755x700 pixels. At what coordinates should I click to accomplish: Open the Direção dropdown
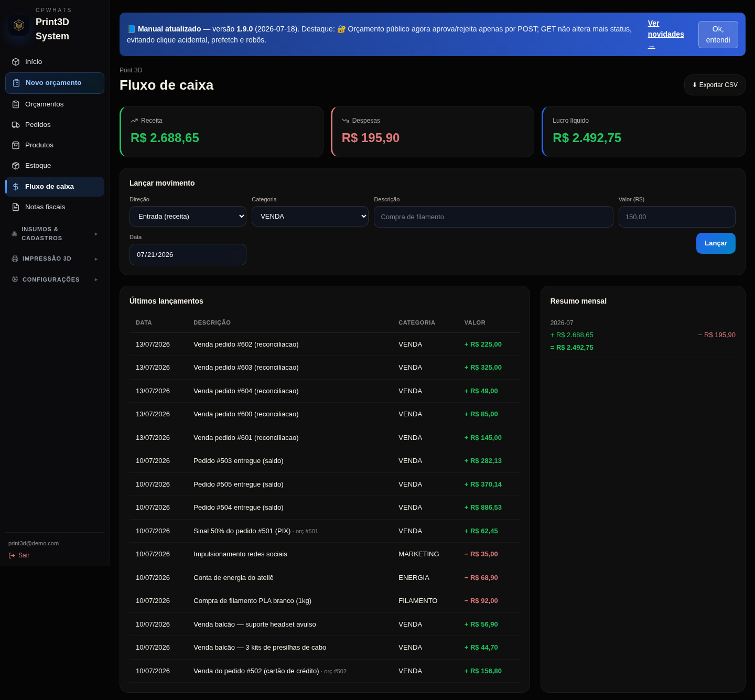pos(188,216)
